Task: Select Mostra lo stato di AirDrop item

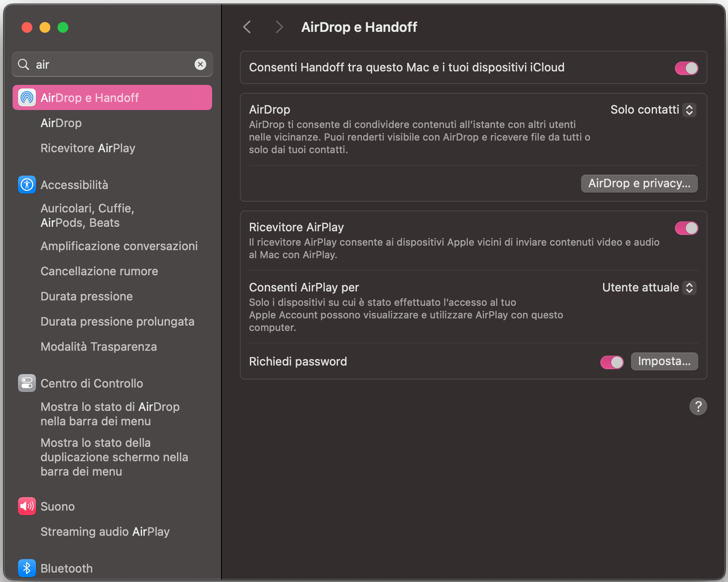Action: pyautogui.click(x=110, y=414)
